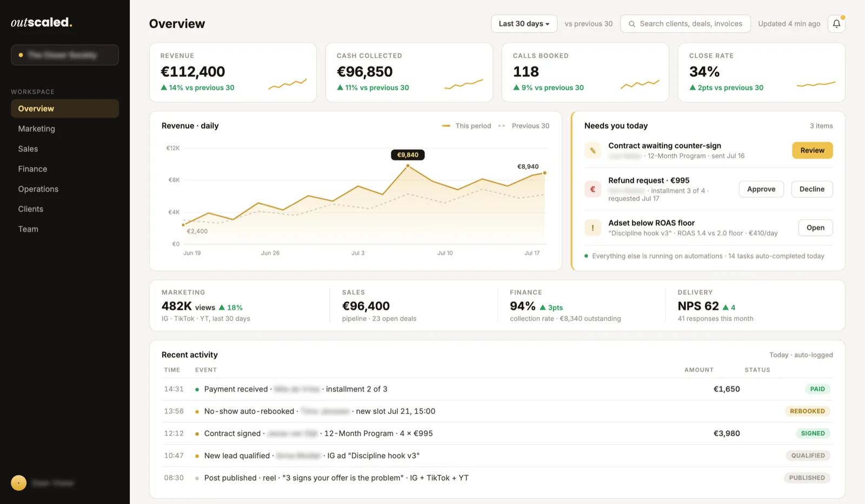Open the Adset below ROAS floor item

coord(815,227)
